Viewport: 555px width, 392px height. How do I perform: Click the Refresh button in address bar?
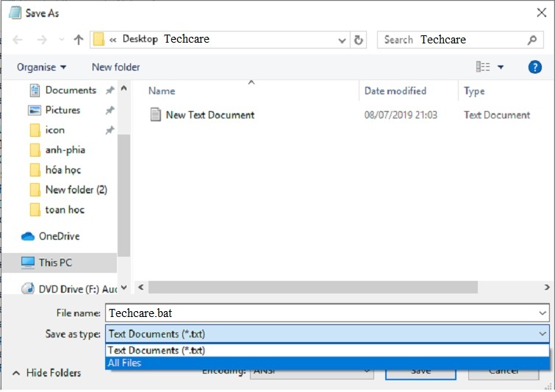point(359,40)
